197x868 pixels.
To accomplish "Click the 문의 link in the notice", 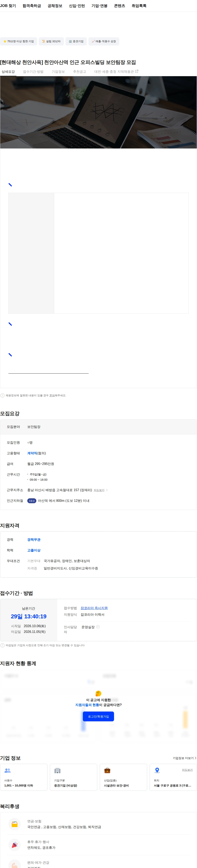I will click(52, 395).
